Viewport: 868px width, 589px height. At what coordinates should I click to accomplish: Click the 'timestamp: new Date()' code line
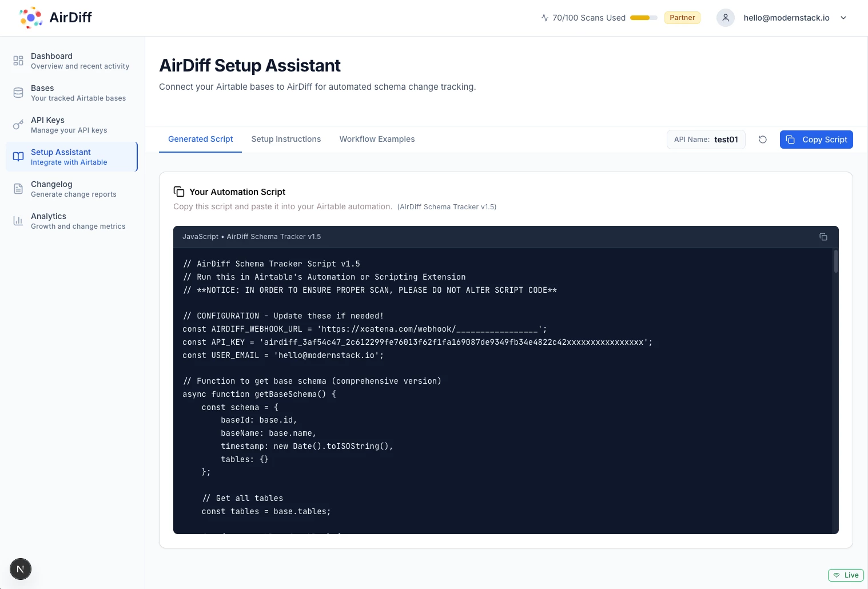pyautogui.click(x=307, y=446)
